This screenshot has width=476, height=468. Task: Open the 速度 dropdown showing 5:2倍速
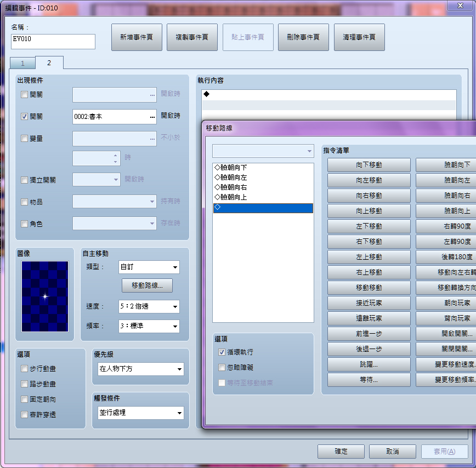pos(149,307)
